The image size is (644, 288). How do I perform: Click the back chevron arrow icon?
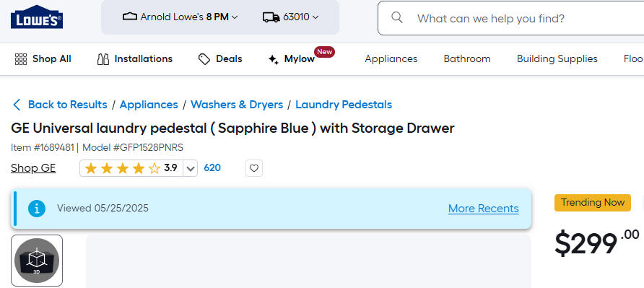click(x=17, y=105)
